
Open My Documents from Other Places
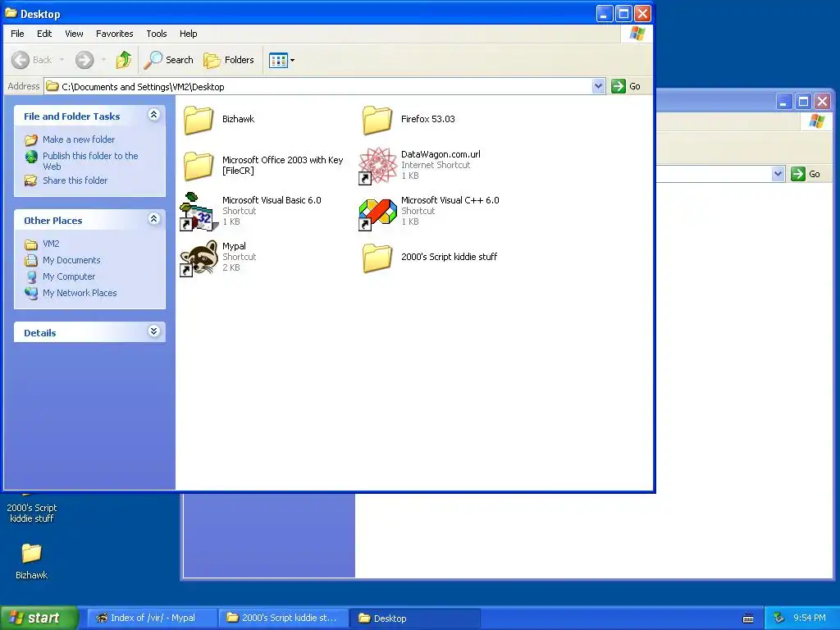click(71, 260)
